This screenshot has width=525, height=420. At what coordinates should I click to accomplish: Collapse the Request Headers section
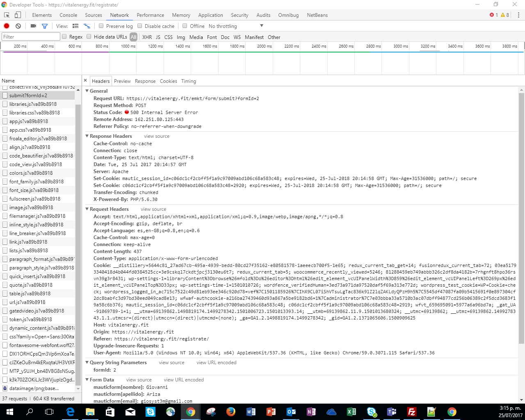(x=87, y=209)
